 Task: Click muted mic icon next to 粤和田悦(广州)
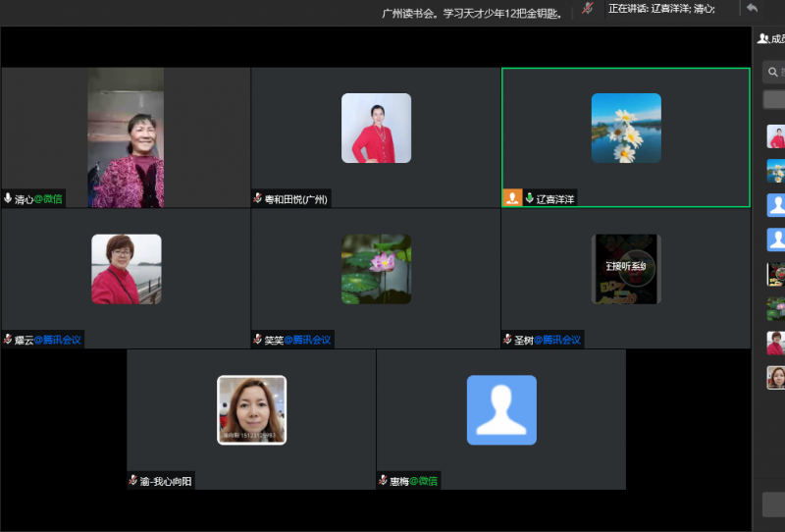pyautogui.click(x=258, y=198)
